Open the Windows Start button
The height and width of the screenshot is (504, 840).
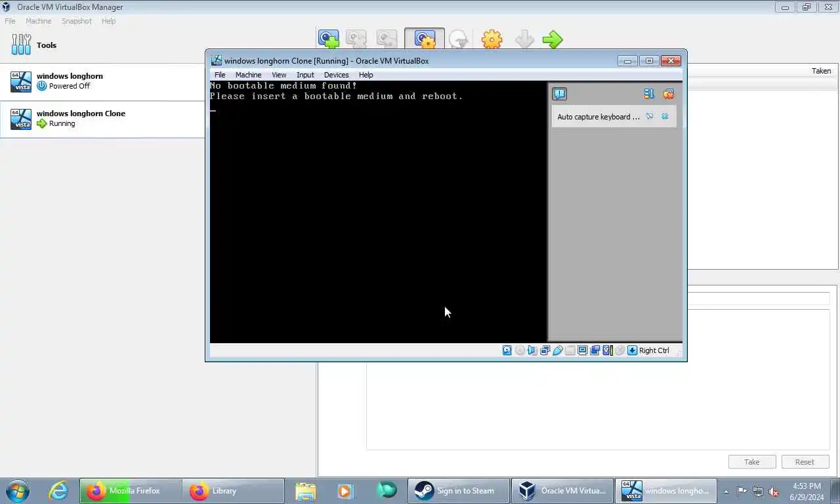(17, 490)
